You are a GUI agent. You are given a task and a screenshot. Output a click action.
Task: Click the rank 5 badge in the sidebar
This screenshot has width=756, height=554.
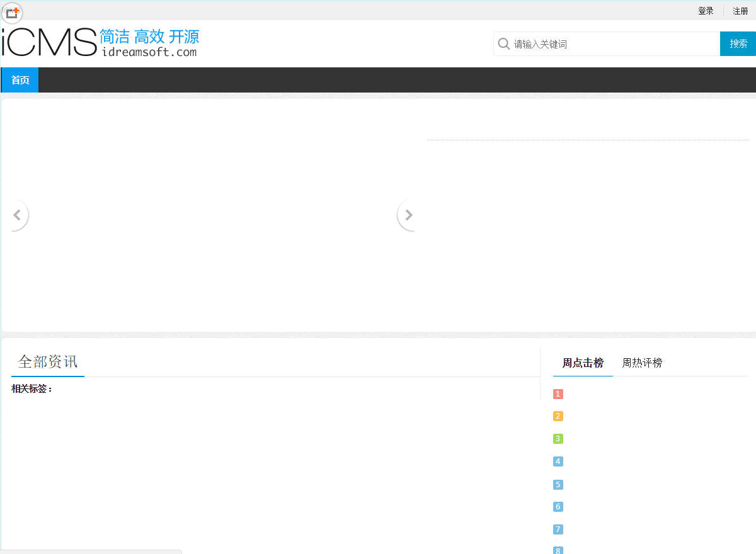click(x=558, y=484)
